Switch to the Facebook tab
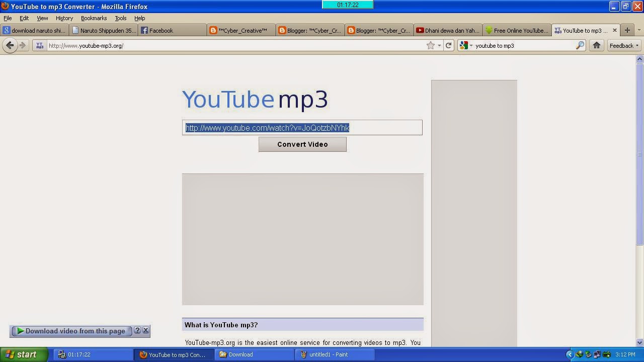The height and width of the screenshot is (362, 644). [173, 30]
